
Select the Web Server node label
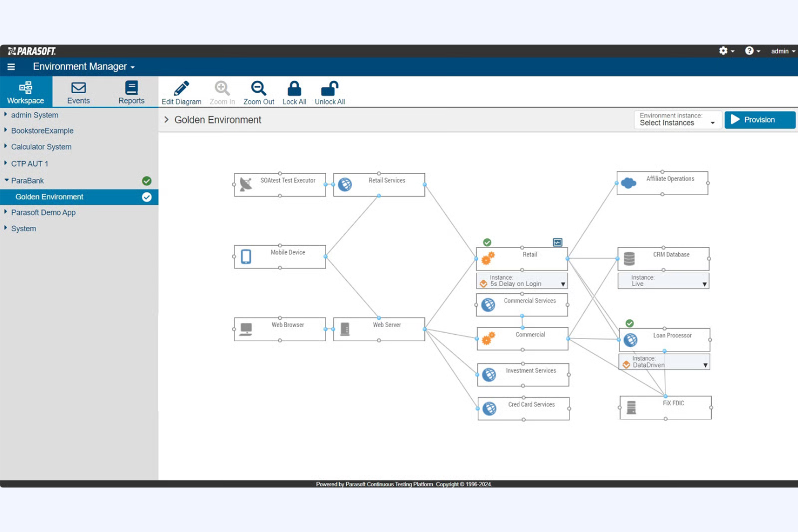coord(387,325)
